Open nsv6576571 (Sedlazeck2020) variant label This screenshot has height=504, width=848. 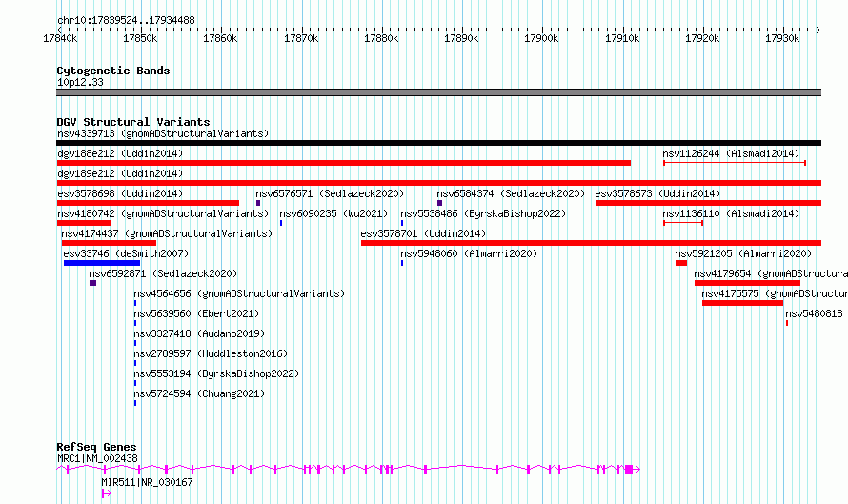point(330,193)
